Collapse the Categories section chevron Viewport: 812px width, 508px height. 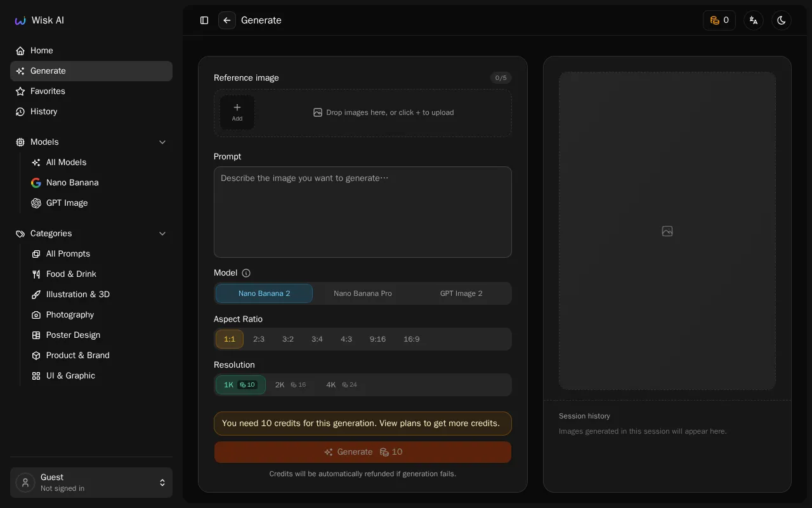coord(162,234)
